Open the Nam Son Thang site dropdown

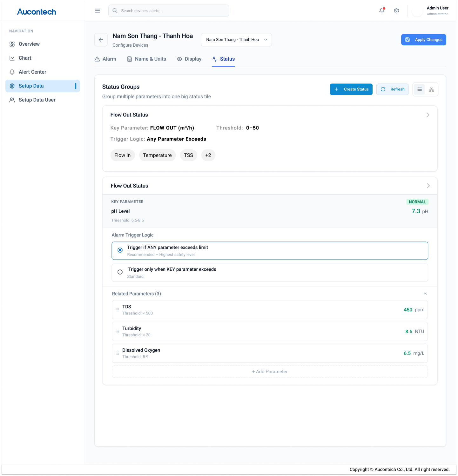click(236, 39)
